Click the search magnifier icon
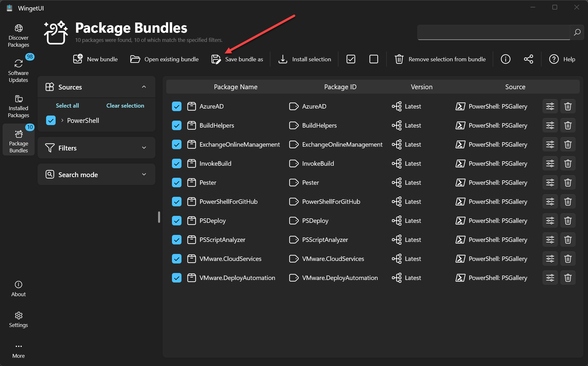588x366 pixels. (577, 32)
